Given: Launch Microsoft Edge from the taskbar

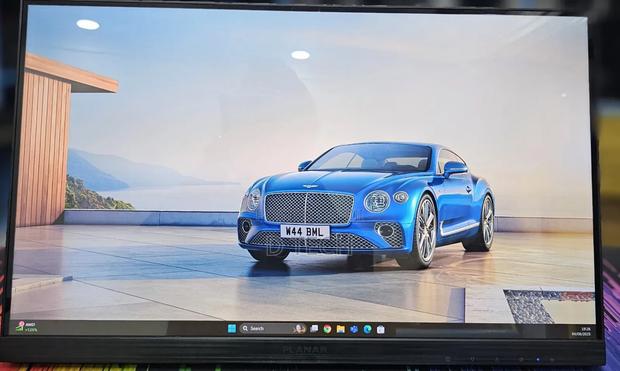Looking at the screenshot, I should coord(367,329).
